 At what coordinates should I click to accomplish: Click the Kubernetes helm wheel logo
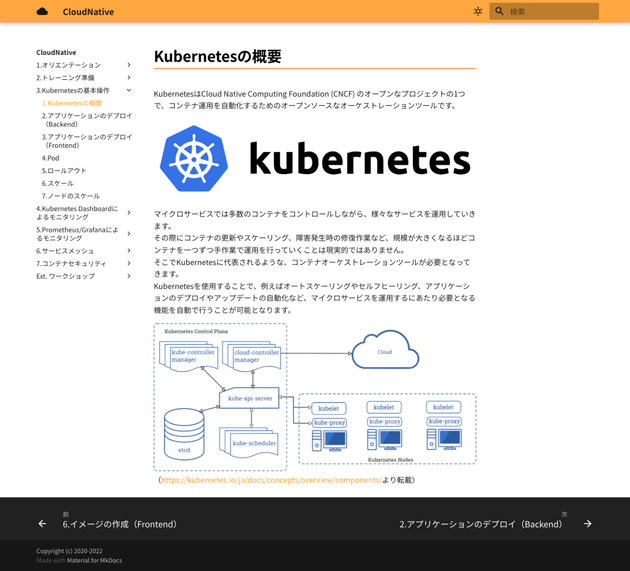[x=194, y=159]
